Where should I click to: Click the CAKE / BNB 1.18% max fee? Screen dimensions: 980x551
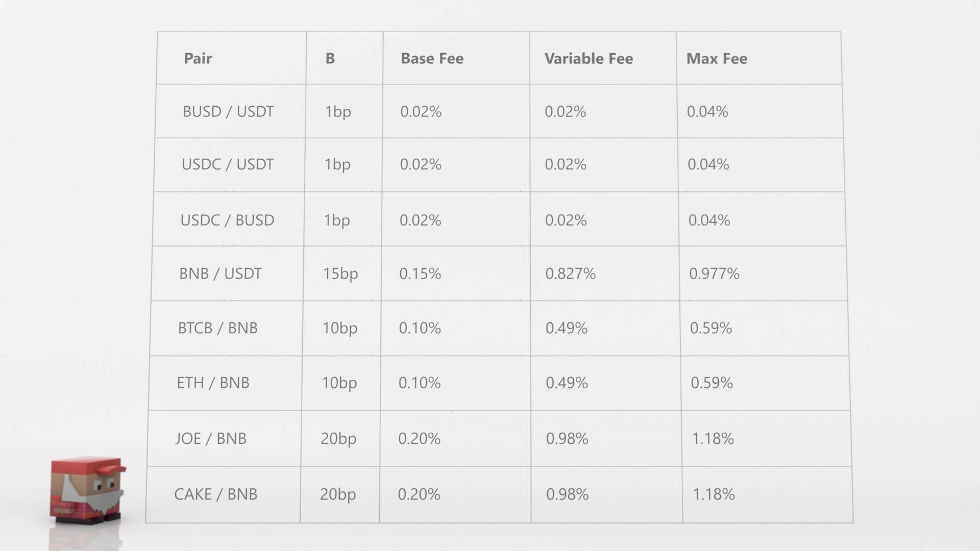tap(714, 494)
